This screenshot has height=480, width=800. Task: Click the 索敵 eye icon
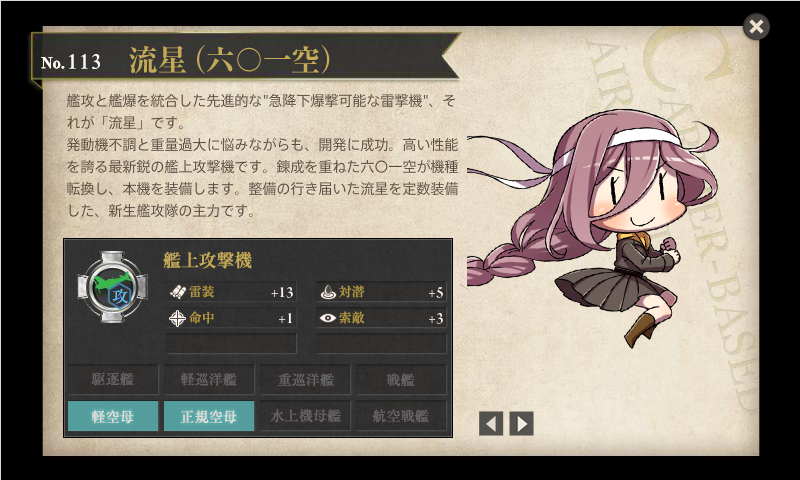[x=327, y=318]
